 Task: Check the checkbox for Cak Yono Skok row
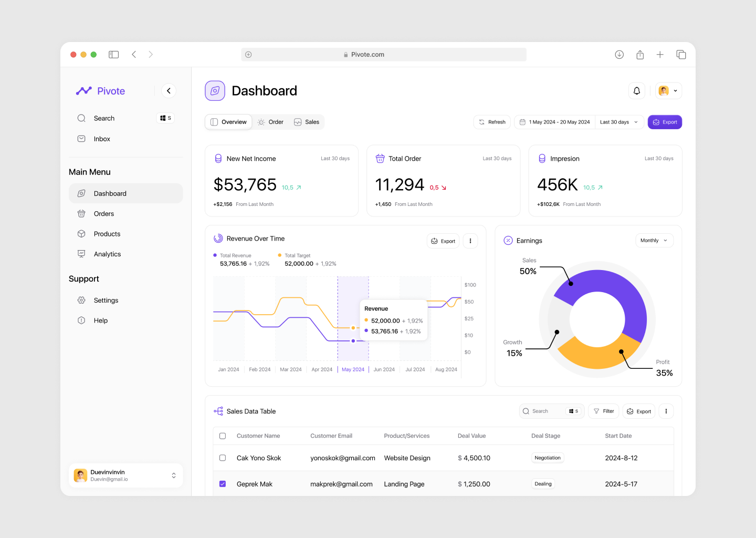pos(223,458)
